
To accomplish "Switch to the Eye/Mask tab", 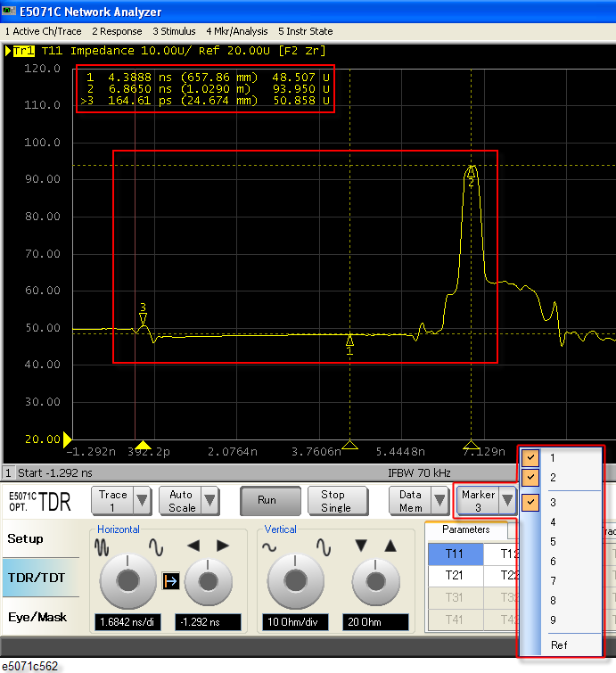I will click(37, 616).
